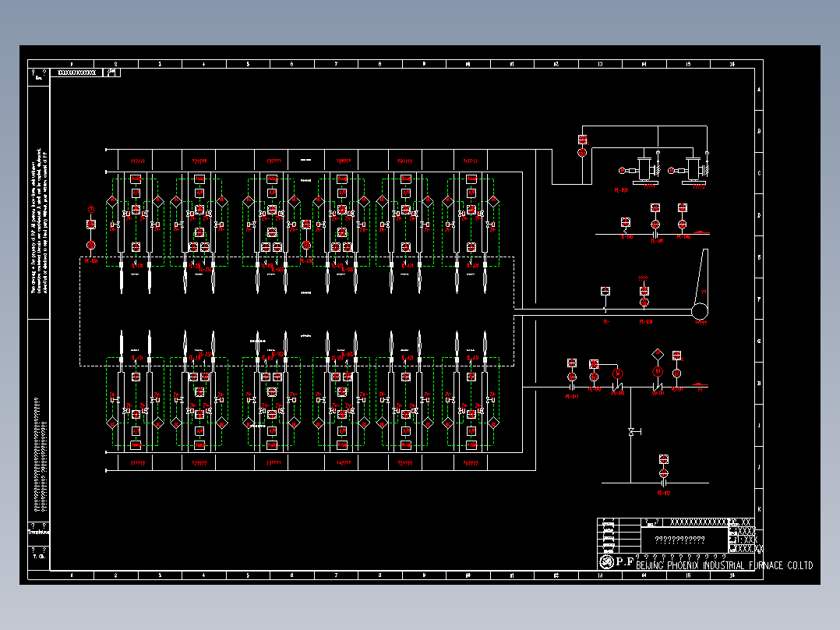This screenshot has height=630, width=840.
Task: Click the leftmost green-linked diamond controller in upper row
Action: (112, 202)
